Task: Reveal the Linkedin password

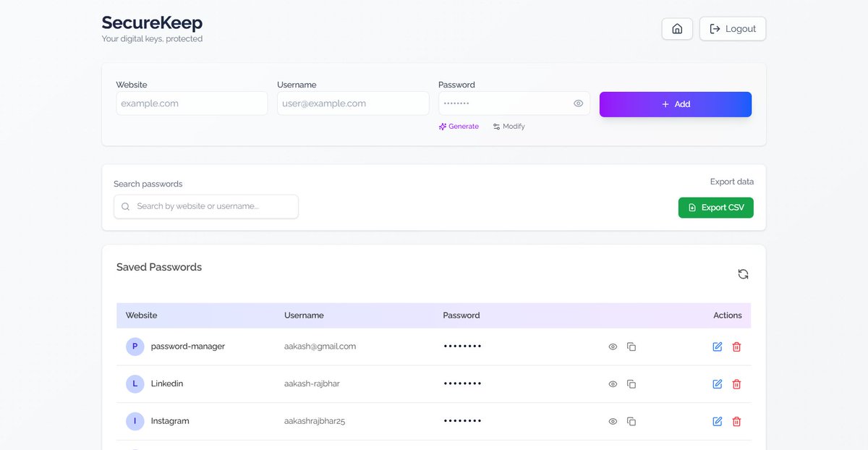Action: pos(613,384)
